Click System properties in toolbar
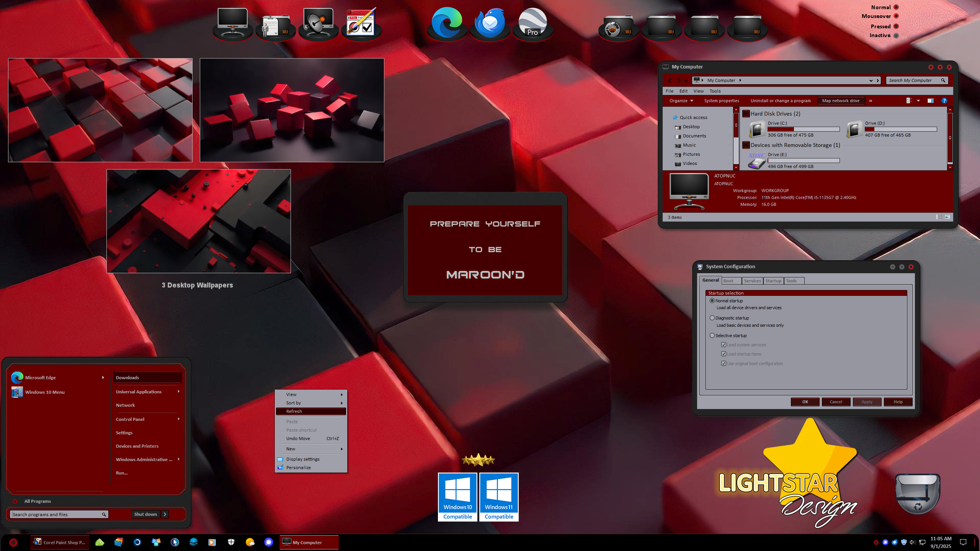 coord(722,101)
